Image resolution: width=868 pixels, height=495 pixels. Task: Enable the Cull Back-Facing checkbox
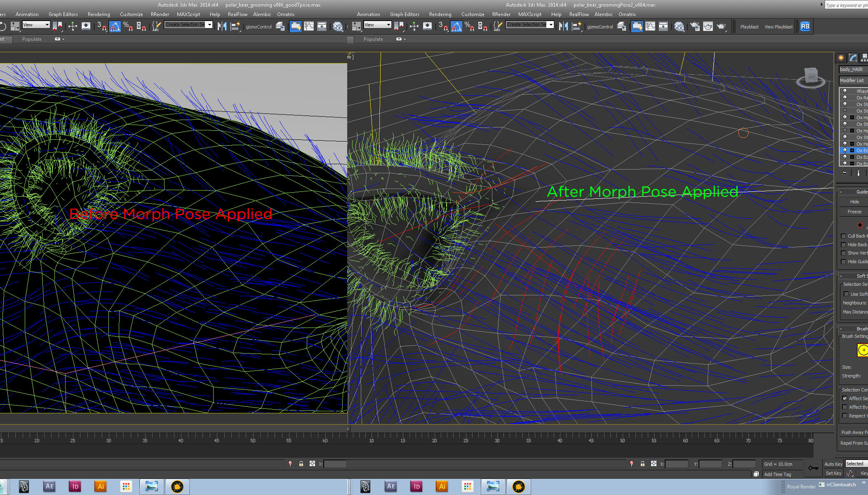click(843, 236)
